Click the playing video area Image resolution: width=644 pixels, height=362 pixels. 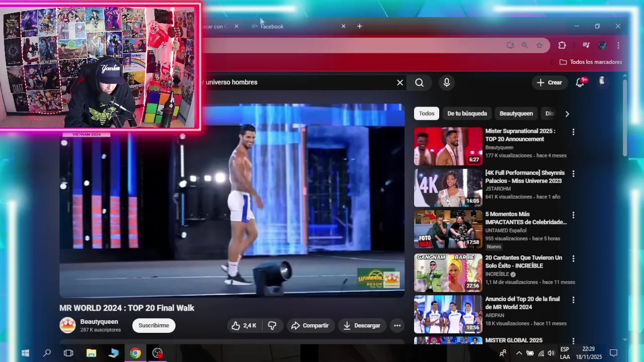[232, 201]
